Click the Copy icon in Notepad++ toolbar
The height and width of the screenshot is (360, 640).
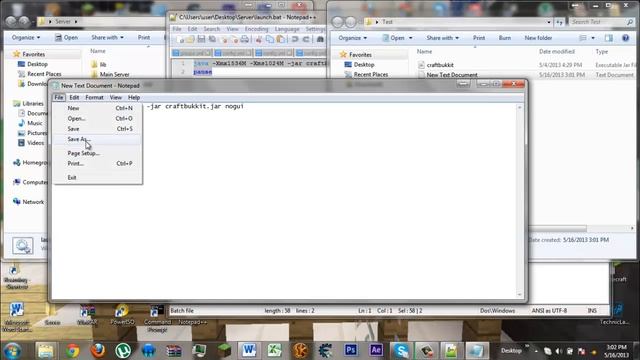[x=270, y=40]
